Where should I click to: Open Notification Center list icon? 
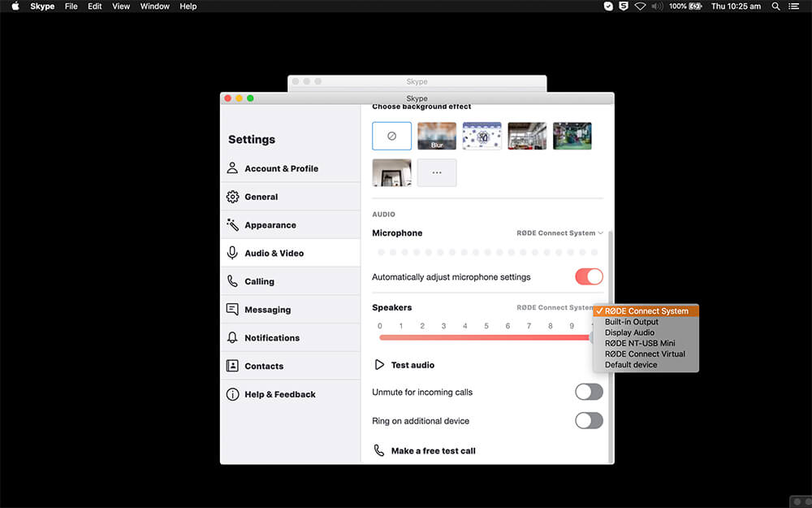794,7
